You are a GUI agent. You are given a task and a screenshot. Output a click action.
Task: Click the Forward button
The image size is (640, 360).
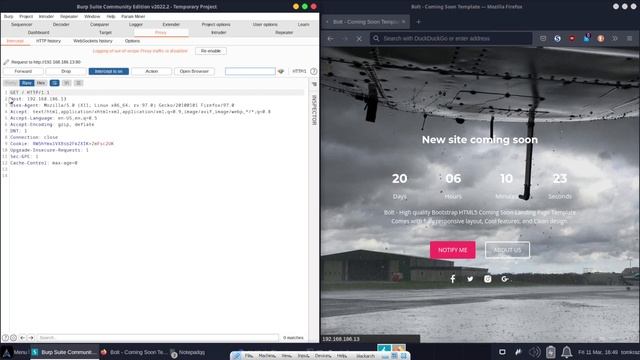(23, 71)
